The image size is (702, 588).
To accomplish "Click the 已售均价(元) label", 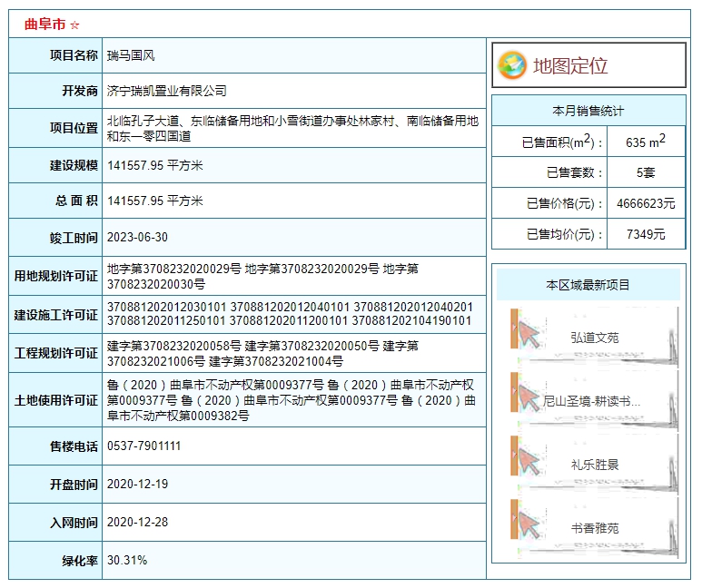I will coord(565,233).
